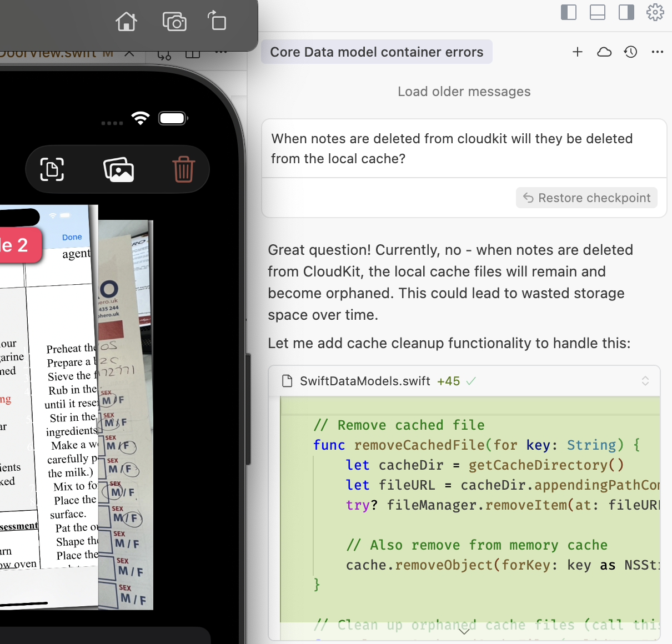The image size is (672, 644).
Task: Select the Core Data model container errors tab
Action: (377, 52)
